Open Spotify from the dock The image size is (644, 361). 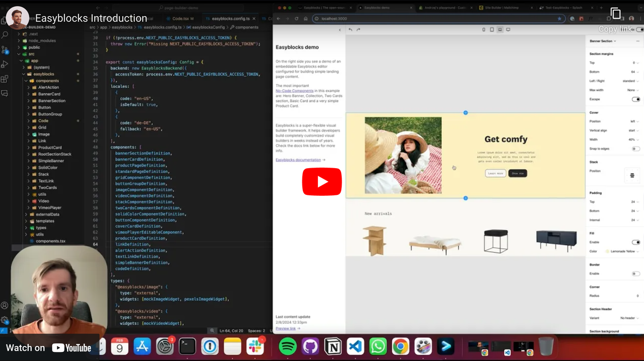pyautogui.click(x=288, y=346)
